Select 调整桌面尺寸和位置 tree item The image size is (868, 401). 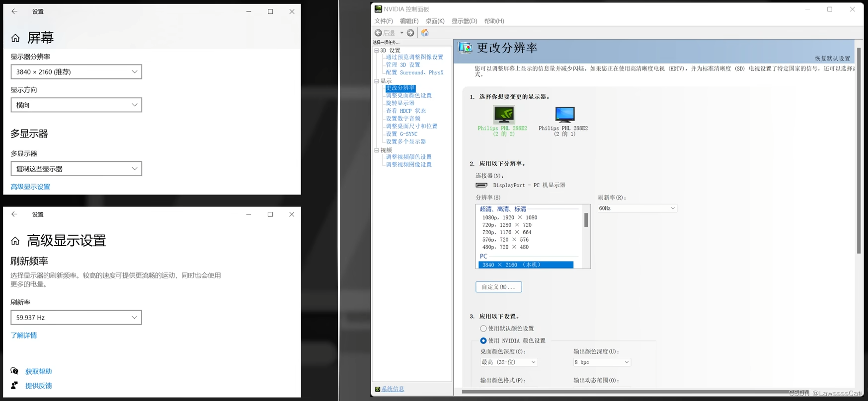(x=411, y=126)
